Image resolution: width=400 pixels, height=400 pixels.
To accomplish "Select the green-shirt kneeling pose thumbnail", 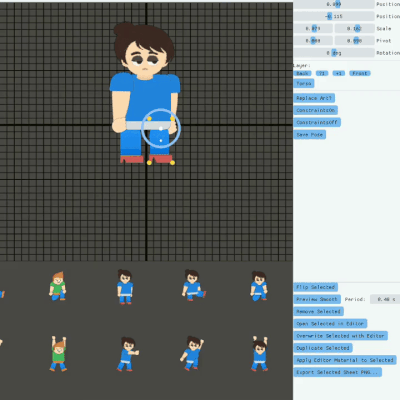I will [58, 286].
